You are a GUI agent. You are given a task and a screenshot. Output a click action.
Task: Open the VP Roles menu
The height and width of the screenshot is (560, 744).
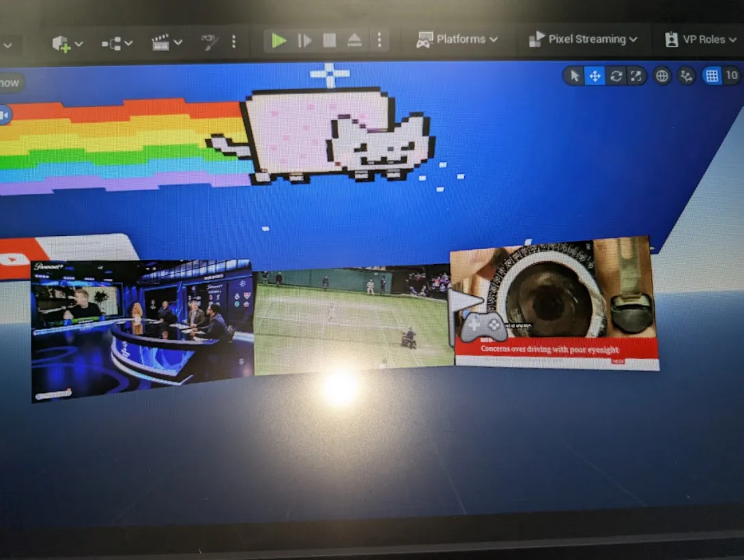coord(701,40)
